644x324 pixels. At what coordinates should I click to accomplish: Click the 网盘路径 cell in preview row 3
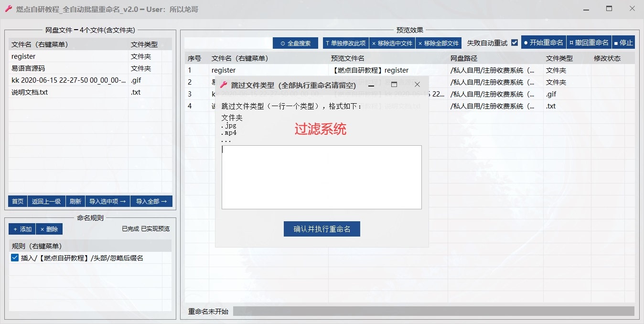(x=493, y=94)
